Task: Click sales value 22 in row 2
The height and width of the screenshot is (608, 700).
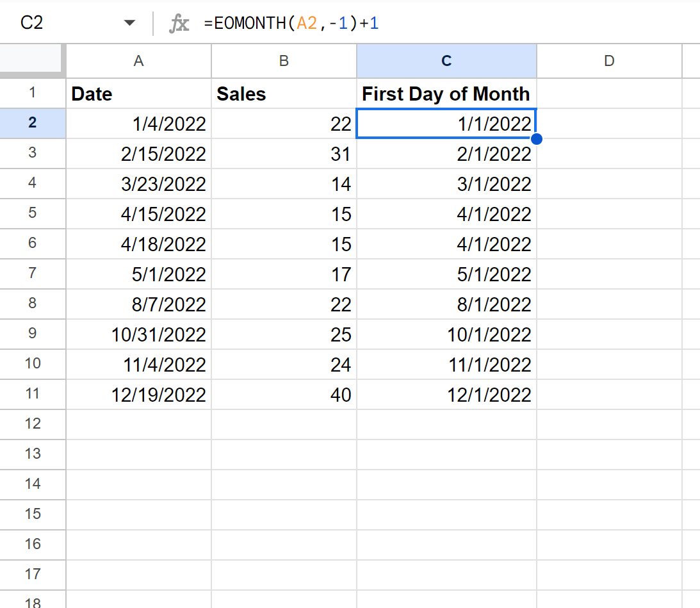Action: point(284,123)
